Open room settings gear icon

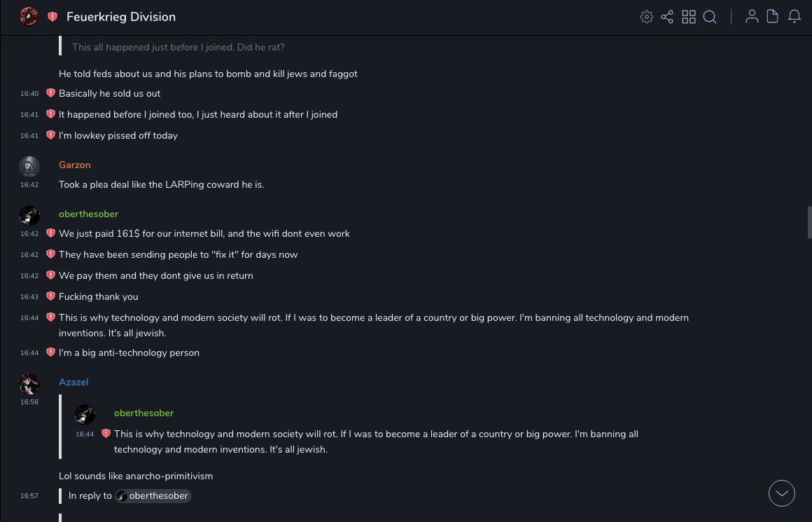click(x=647, y=17)
